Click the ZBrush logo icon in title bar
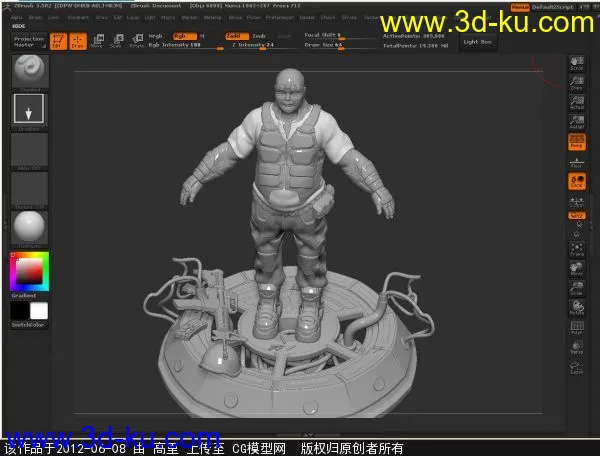600x456 pixels. coord(7,7)
